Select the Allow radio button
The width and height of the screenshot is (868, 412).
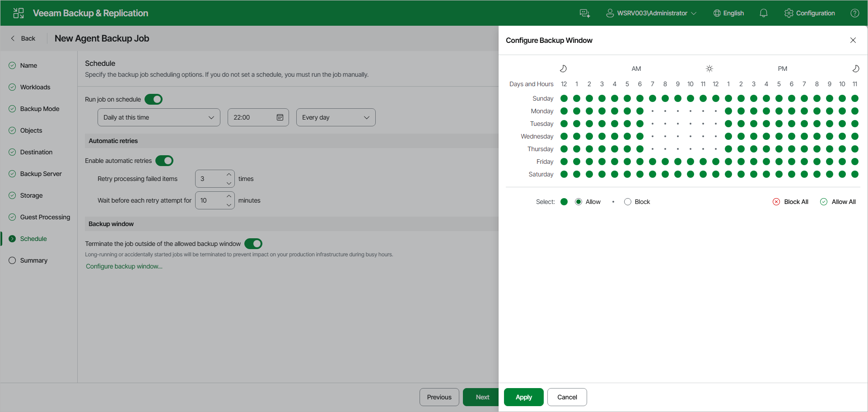coord(579,202)
